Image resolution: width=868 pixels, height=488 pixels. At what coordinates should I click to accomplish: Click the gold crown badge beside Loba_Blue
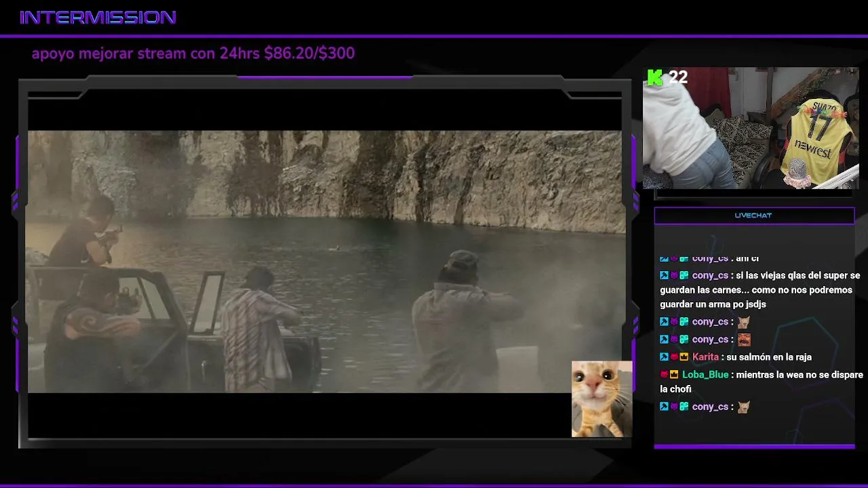(x=674, y=375)
